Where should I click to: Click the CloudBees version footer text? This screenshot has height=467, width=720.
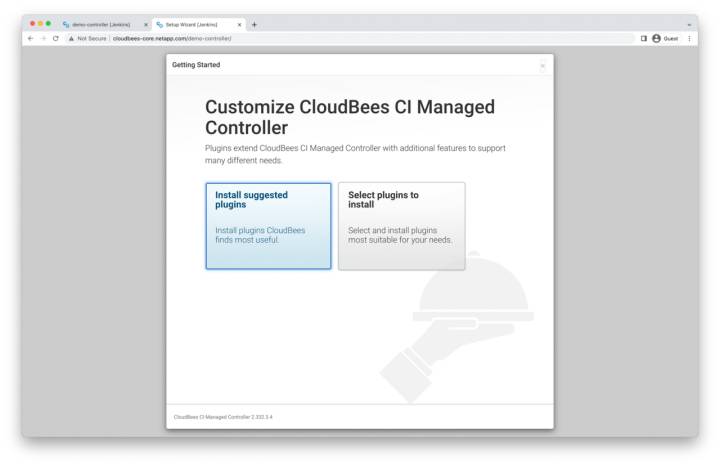223,417
